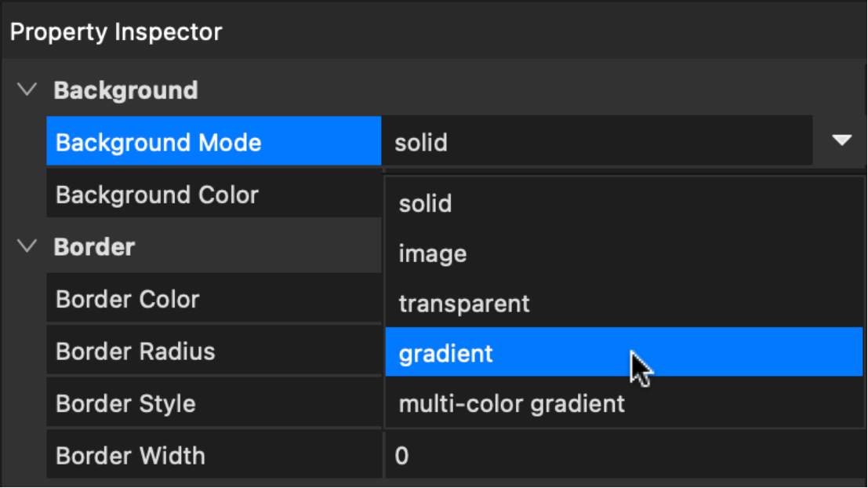Click the Background section header label

coord(125,90)
